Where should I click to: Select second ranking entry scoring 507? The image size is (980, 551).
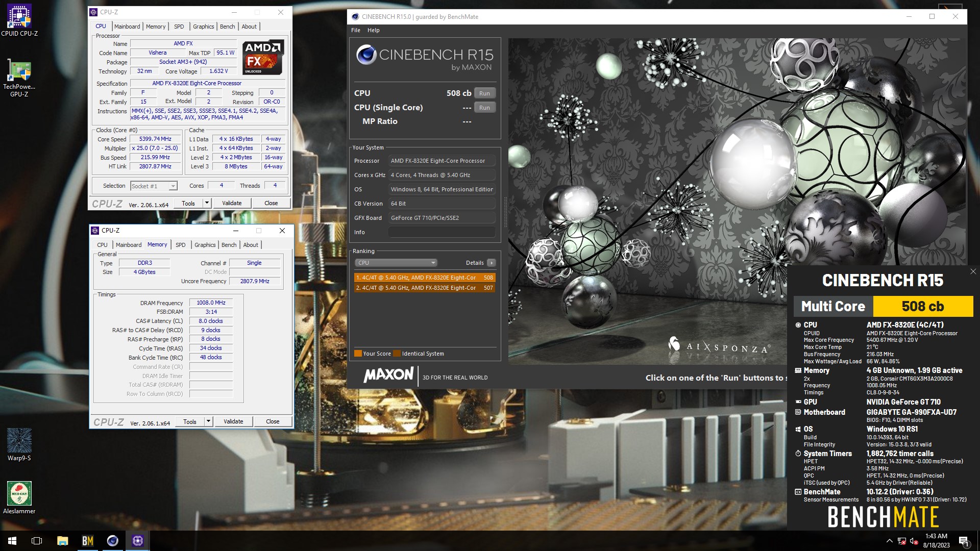click(x=425, y=288)
